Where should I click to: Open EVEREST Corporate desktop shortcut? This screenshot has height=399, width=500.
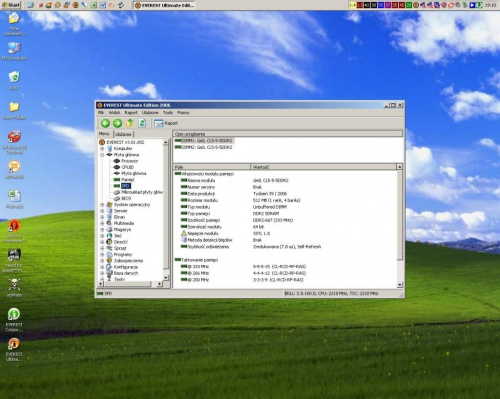tap(14, 320)
